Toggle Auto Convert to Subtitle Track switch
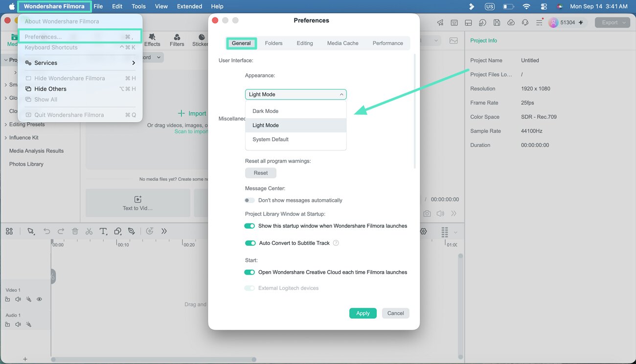The image size is (636, 364). (250, 243)
